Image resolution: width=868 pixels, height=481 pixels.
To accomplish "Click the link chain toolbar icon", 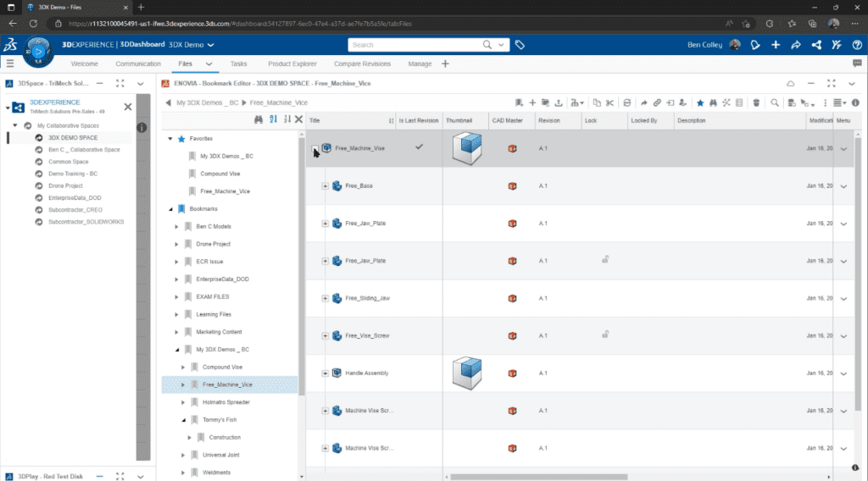I will (x=657, y=102).
